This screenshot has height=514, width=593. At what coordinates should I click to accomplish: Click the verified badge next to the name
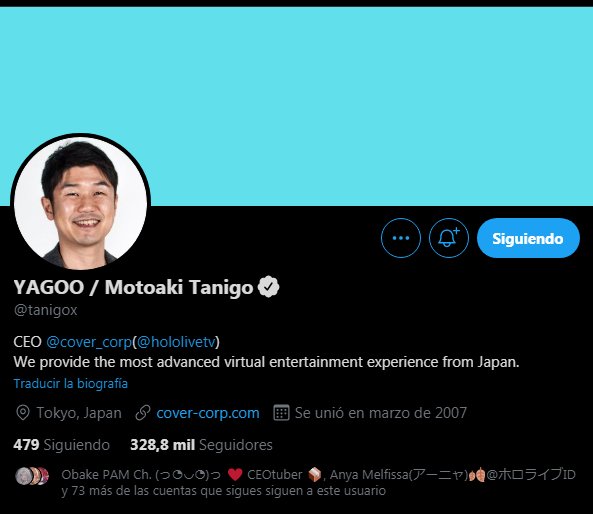tap(268, 287)
